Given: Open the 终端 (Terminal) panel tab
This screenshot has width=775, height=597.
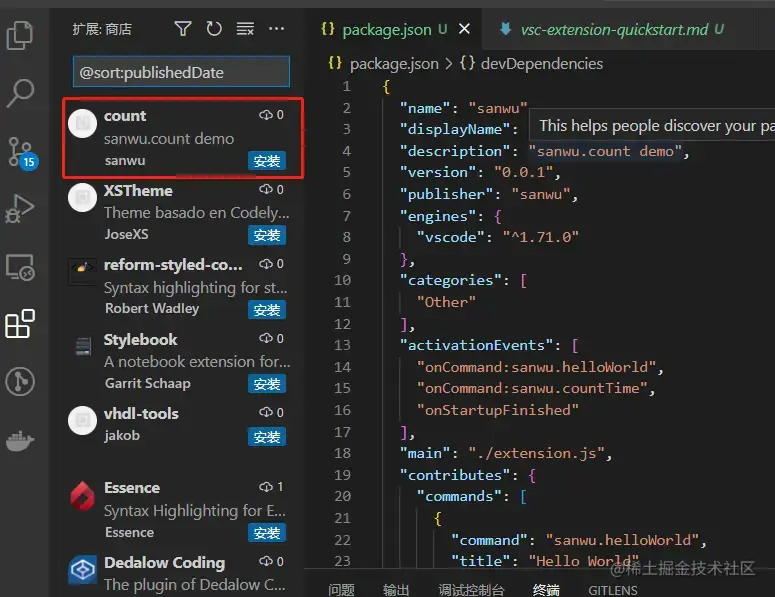Looking at the screenshot, I should click(x=546, y=590).
